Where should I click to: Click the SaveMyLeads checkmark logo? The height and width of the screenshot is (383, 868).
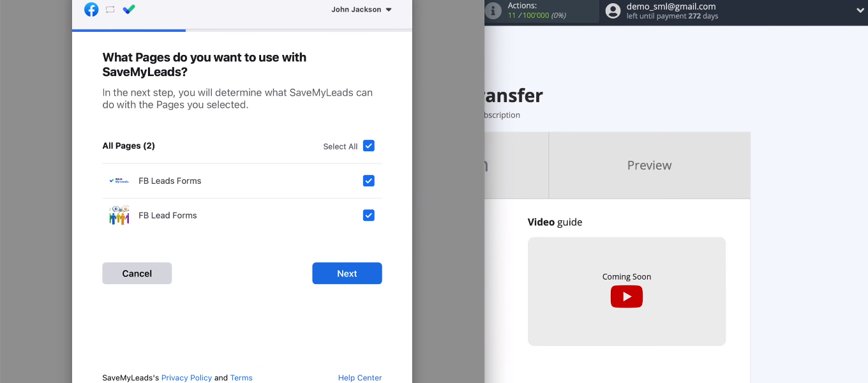[x=129, y=10]
